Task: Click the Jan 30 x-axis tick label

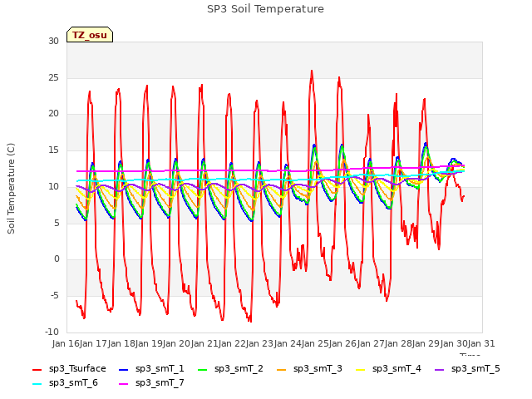Action: click(x=454, y=343)
